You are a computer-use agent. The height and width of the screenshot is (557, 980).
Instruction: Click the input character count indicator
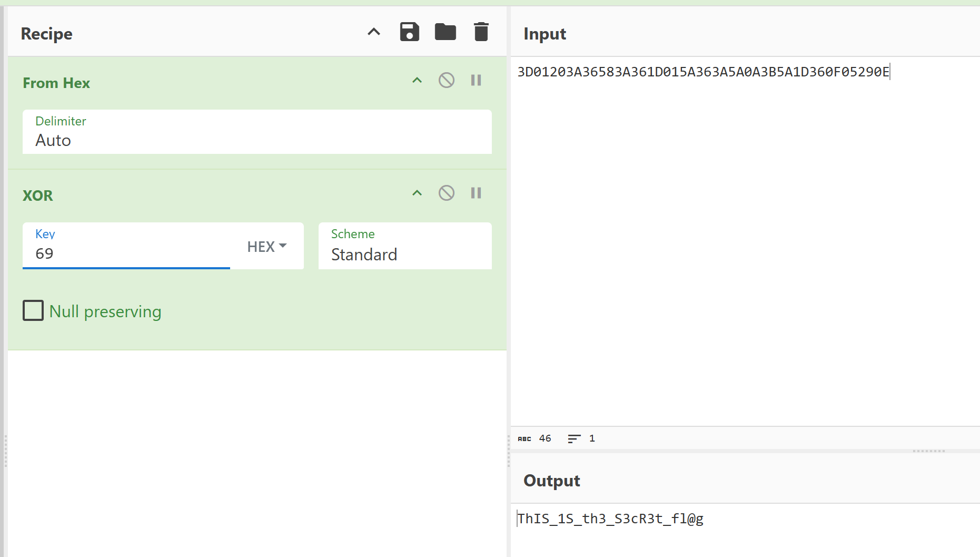(x=534, y=438)
